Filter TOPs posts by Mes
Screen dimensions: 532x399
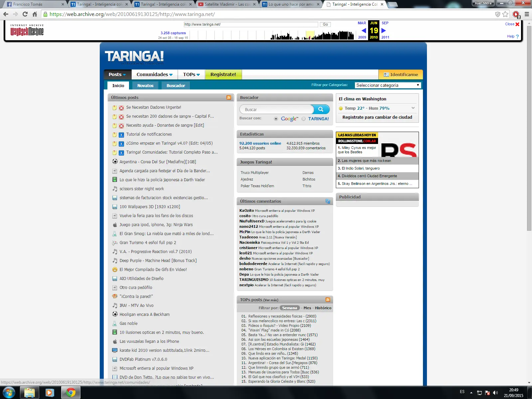307,308
